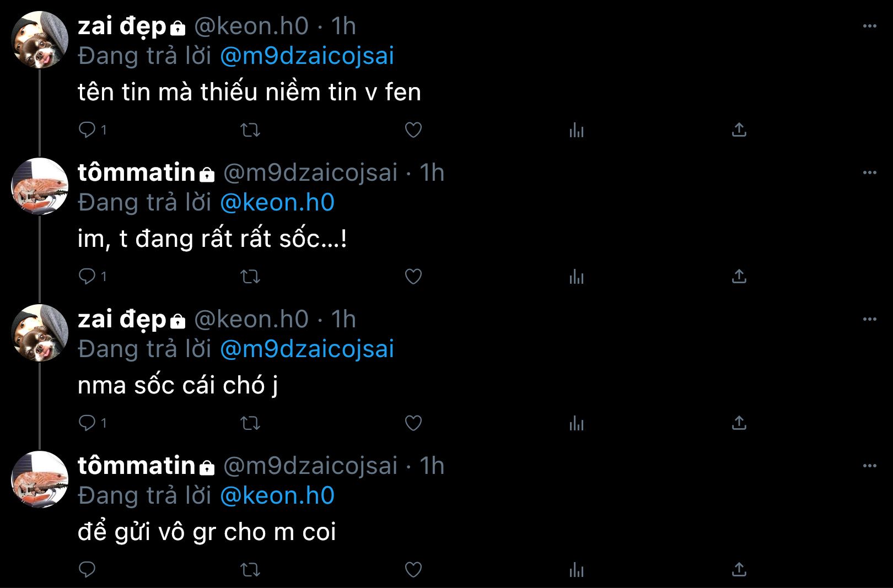This screenshot has width=893, height=588.
Task: Reply to the "tên tin mà thiếu niềm tin" tweet
Action: (x=87, y=130)
